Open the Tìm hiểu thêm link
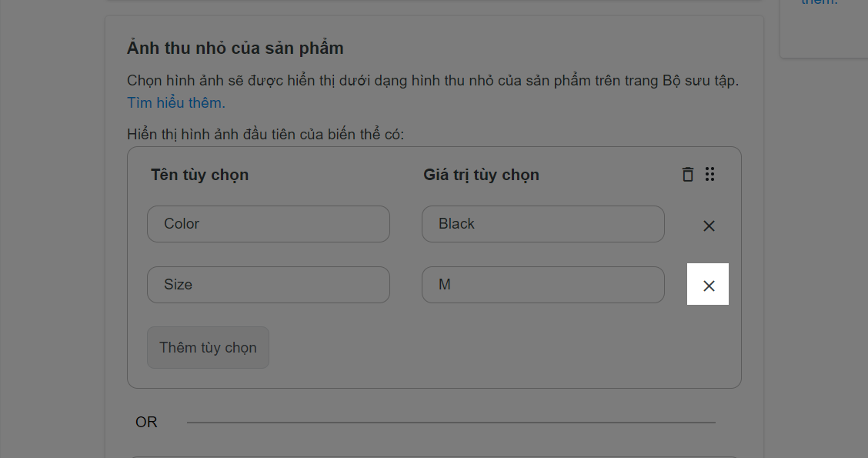 tap(176, 103)
